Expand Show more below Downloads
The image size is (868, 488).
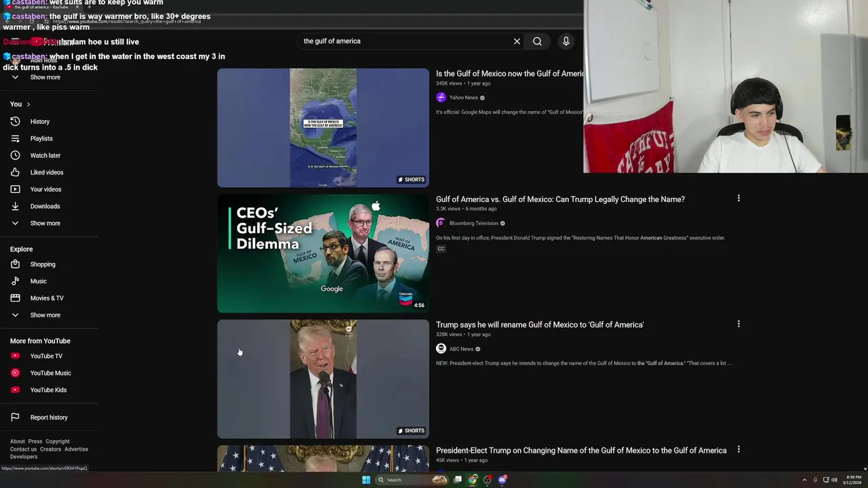point(45,223)
